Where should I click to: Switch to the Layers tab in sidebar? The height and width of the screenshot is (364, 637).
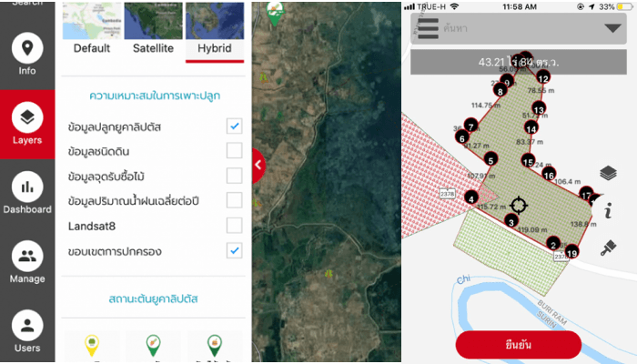pos(27,125)
